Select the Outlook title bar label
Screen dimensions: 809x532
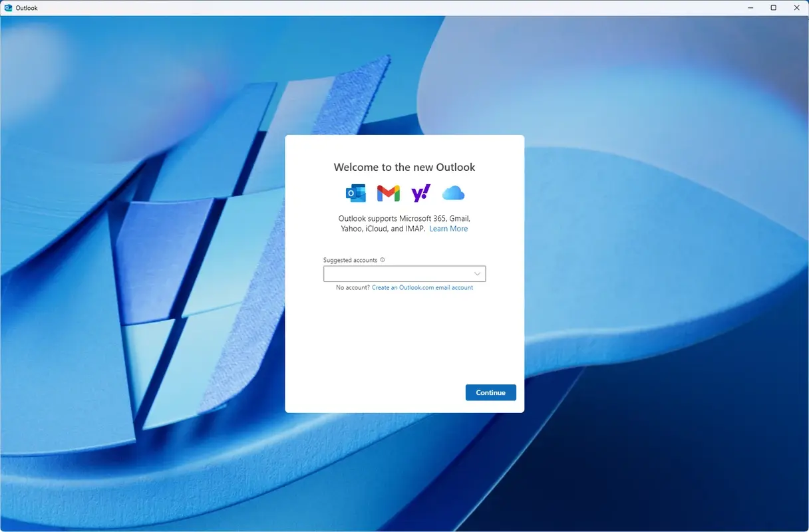point(25,7)
